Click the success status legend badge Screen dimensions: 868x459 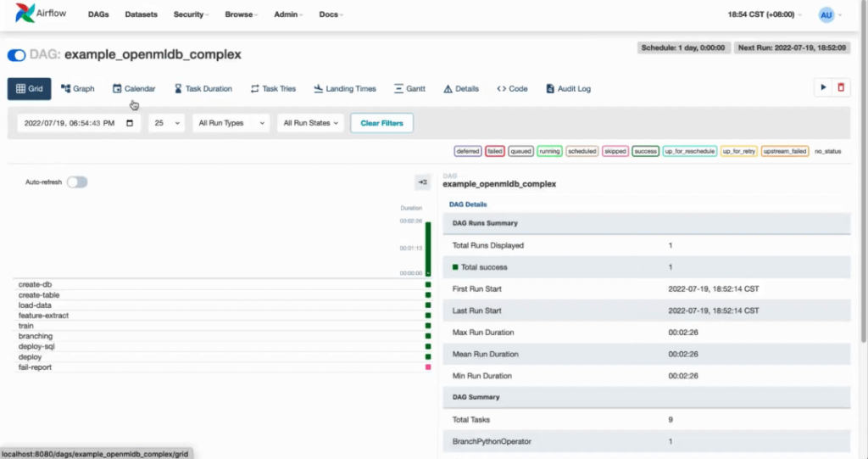tap(645, 151)
